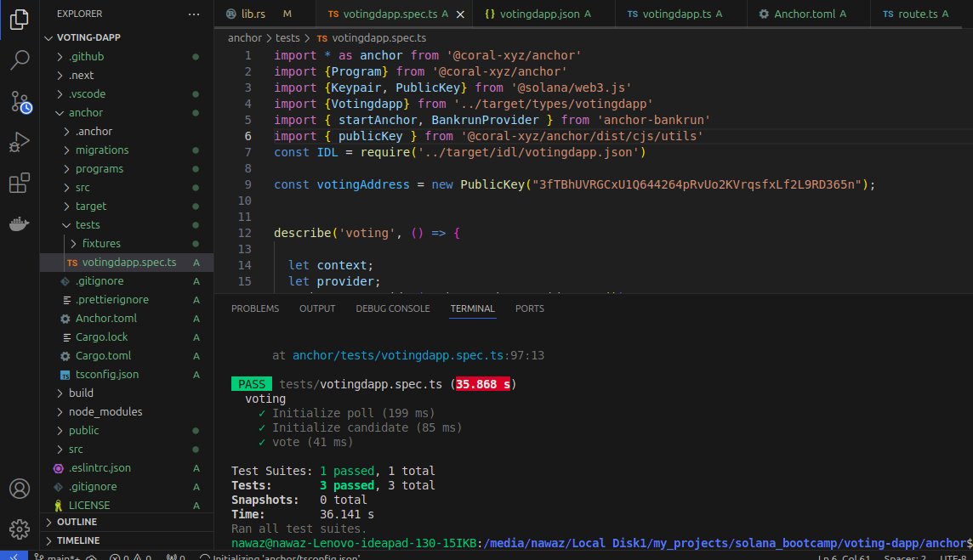Expand the .vscode folder
This screenshot has height=560, width=973.
click(60, 93)
